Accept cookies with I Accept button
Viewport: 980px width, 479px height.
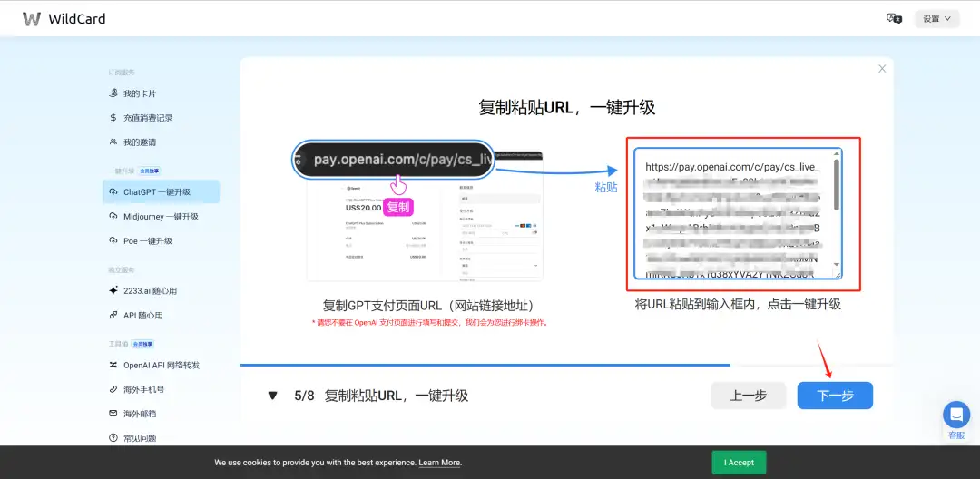[739, 463]
